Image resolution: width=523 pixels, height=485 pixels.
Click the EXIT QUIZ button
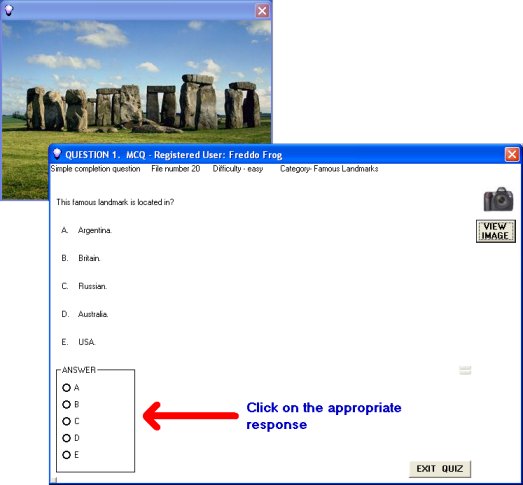pyautogui.click(x=440, y=469)
